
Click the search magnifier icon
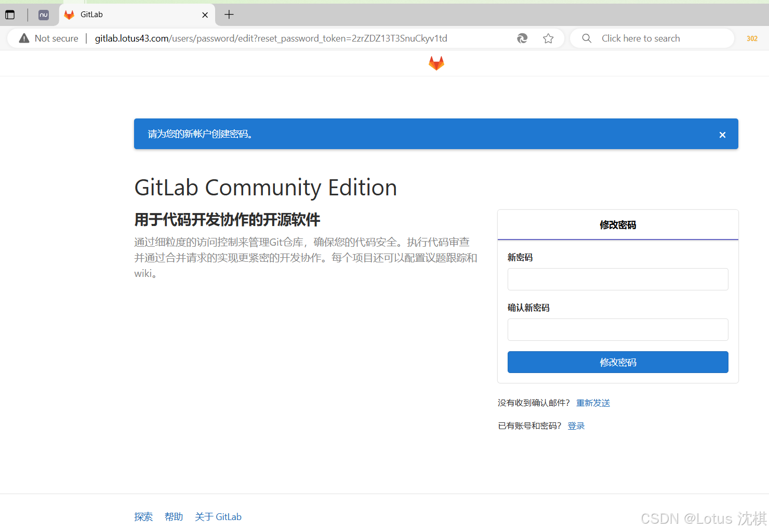tap(587, 38)
